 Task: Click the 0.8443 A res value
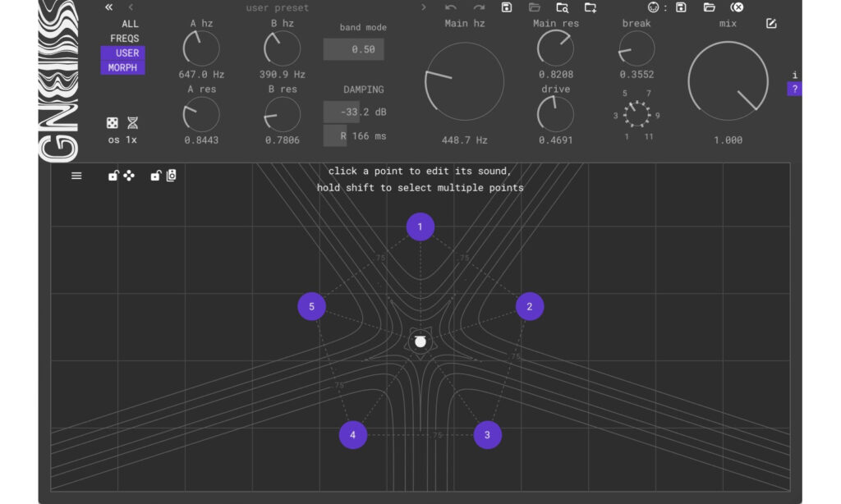[x=201, y=140]
